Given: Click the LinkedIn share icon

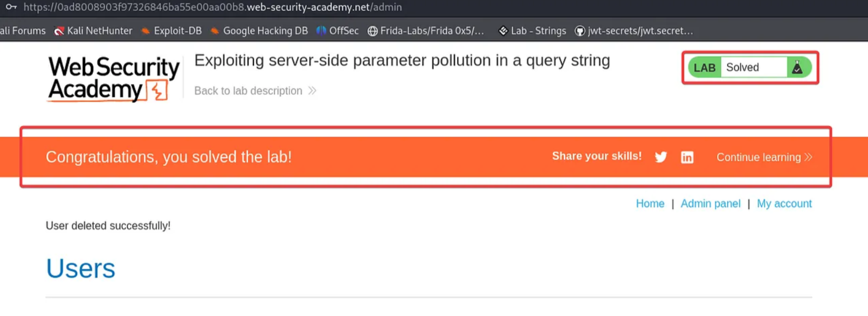Looking at the screenshot, I should (687, 157).
